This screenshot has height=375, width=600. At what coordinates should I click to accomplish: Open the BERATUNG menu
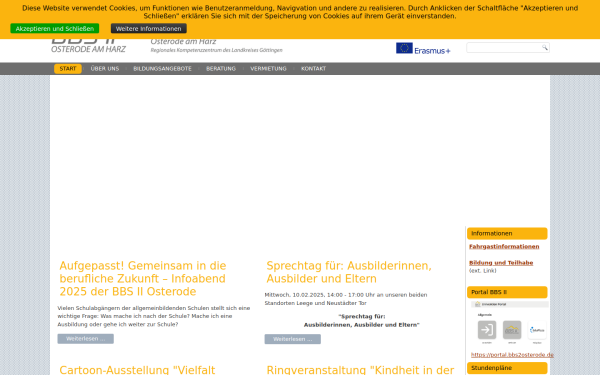(221, 68)
